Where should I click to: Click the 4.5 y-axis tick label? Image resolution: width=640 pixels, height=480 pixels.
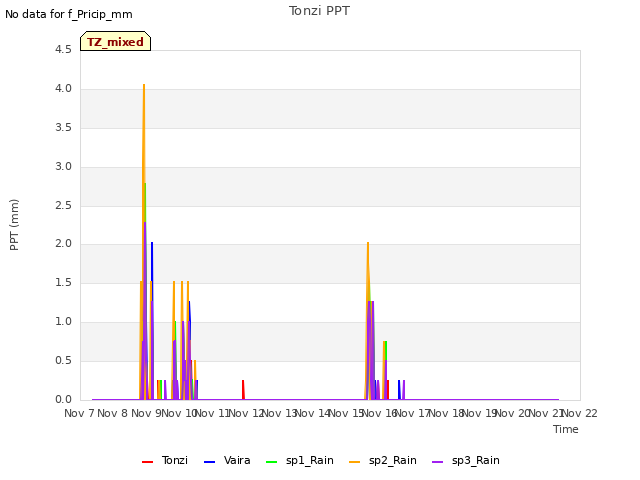63,49
